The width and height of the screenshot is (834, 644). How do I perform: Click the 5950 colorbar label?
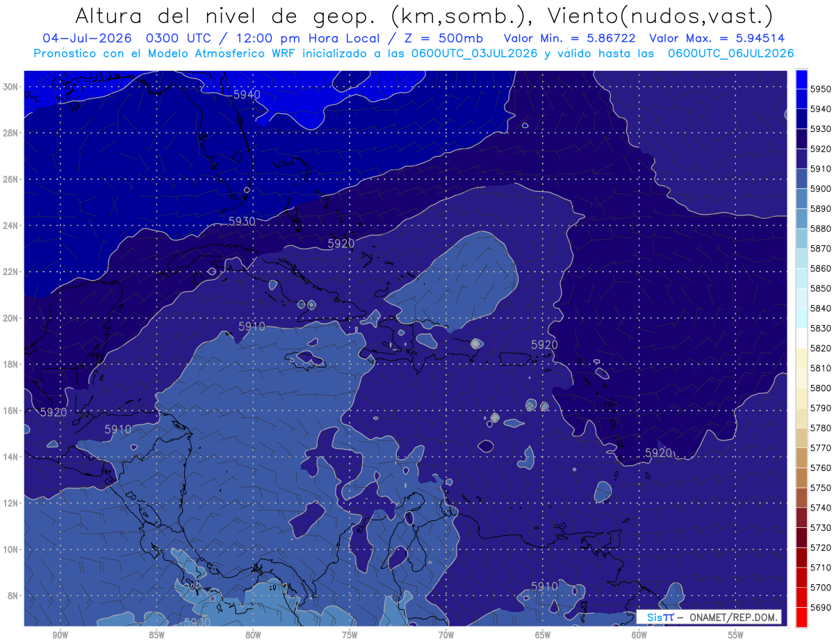click(x=821, y=89)
